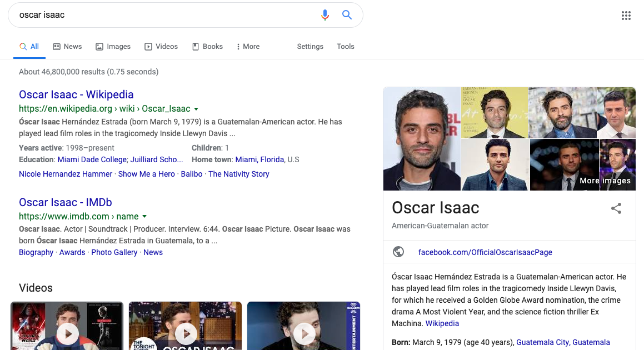Image resolution: width=644 pixels, height=350 pixels.
Task: Click the Videos section heading
Action: 36,288
